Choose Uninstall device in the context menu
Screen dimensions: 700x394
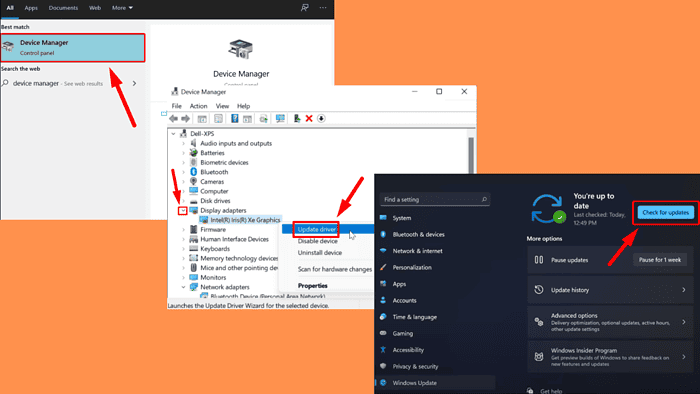click(320, 253)
